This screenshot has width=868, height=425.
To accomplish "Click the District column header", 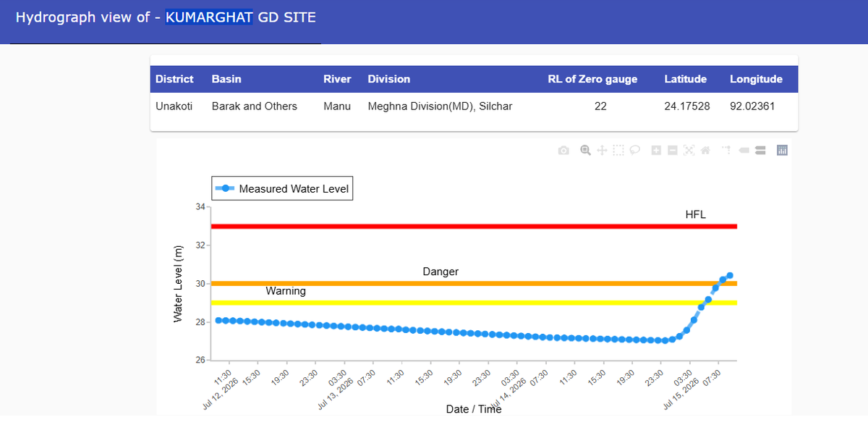I will pyautogui.click(x=174, y=79).
